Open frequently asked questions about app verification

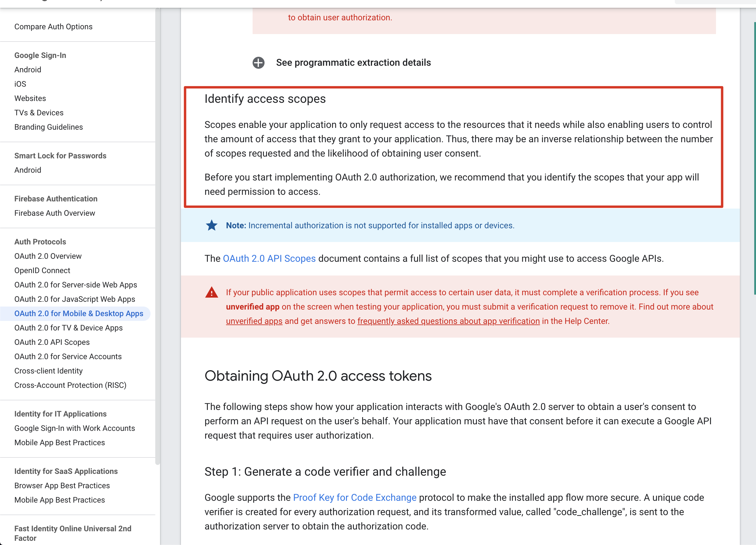point(448,321)
